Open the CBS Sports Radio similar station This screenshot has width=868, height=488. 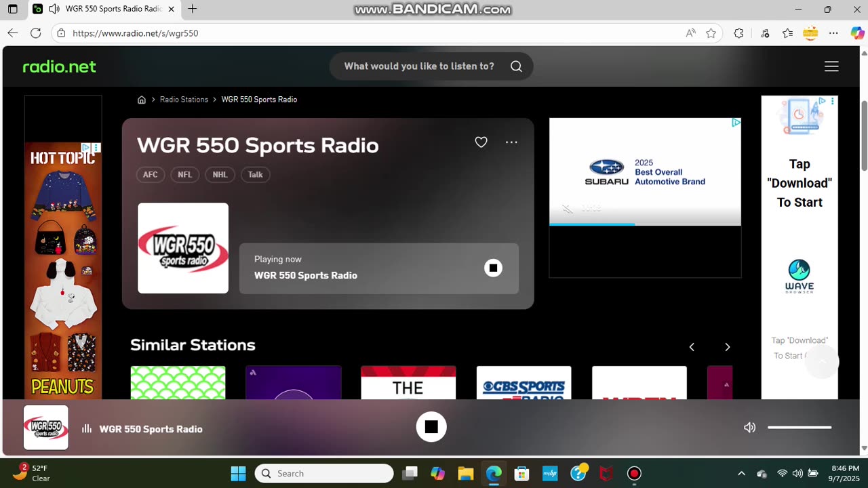click(x=524, y=382)
